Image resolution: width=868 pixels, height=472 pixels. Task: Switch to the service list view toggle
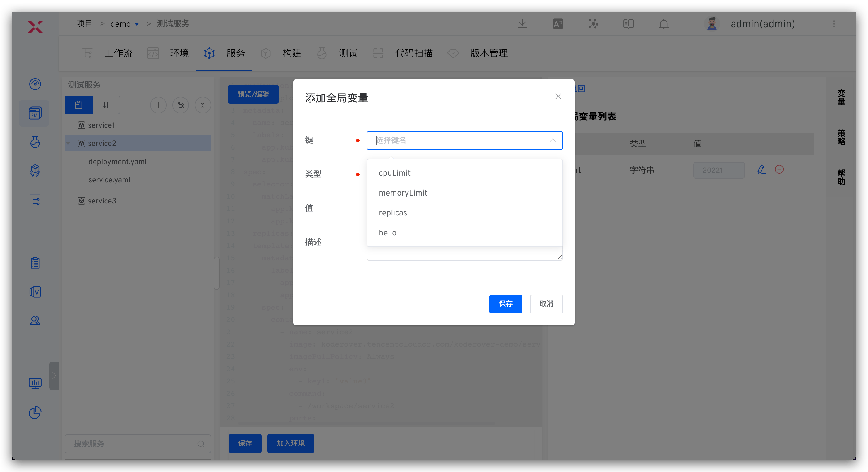(79, 105)
